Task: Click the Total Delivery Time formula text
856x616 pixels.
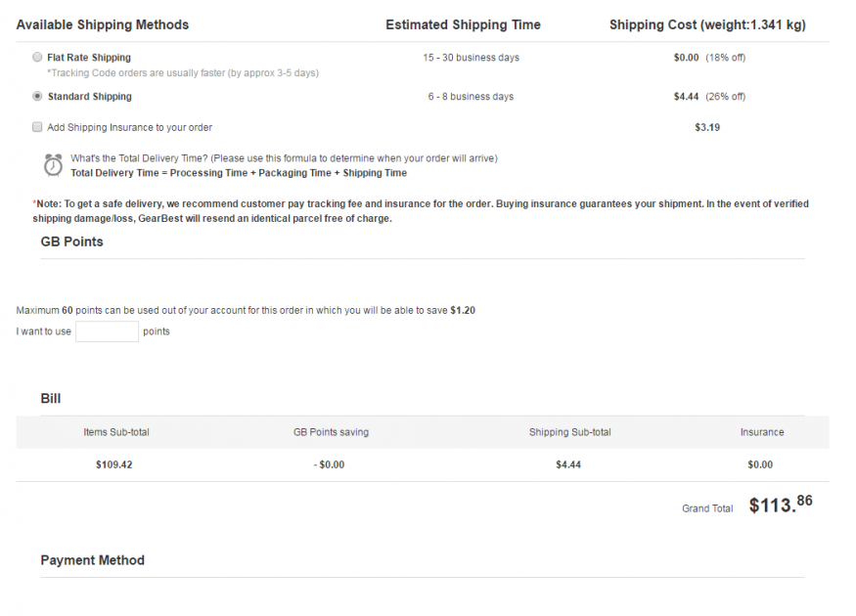Action: (239, 173)
